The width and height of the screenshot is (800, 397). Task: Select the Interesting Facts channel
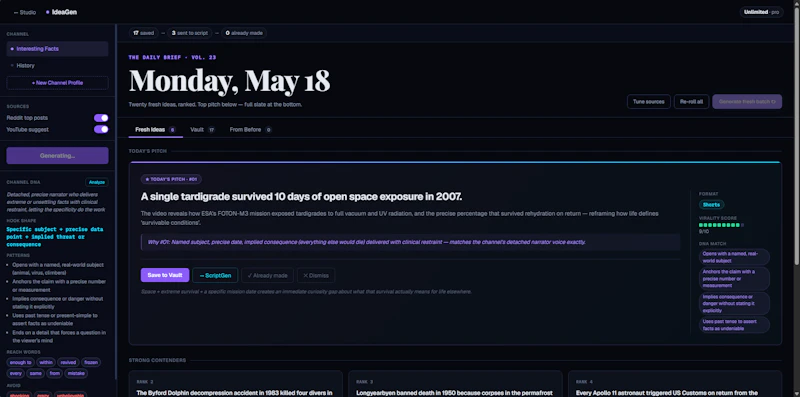coord(57,49)
